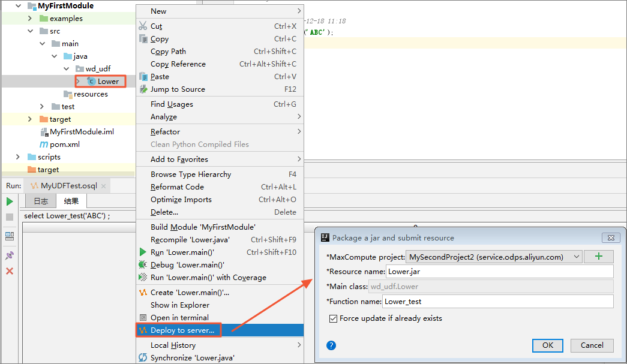The width and height of the screenshot is (627, 364).
Task: Click the Lower class icon in tree
Action: click(92, 82)
